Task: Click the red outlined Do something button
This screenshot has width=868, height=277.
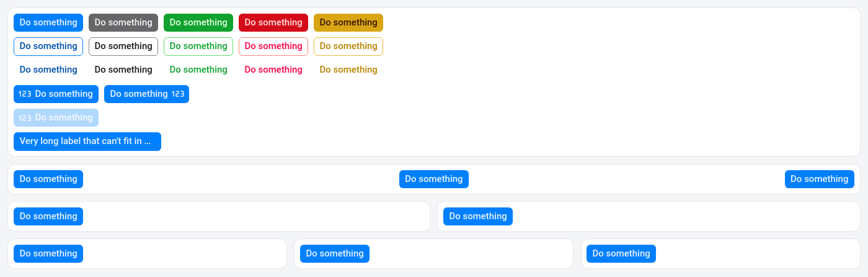Action: (x=273, y=46)
